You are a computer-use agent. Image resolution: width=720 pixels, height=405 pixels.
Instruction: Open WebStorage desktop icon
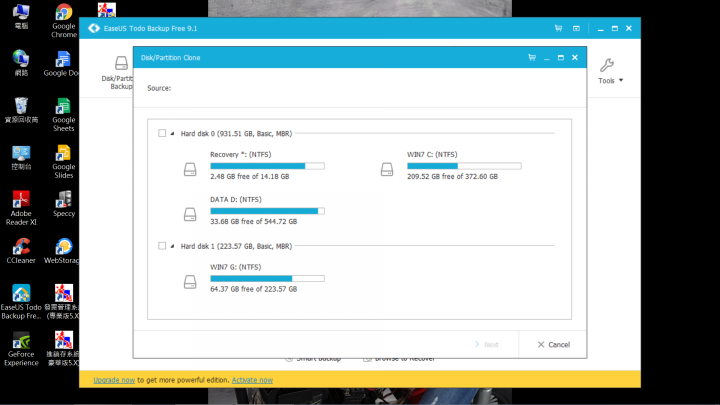click(x=62, y=251)
